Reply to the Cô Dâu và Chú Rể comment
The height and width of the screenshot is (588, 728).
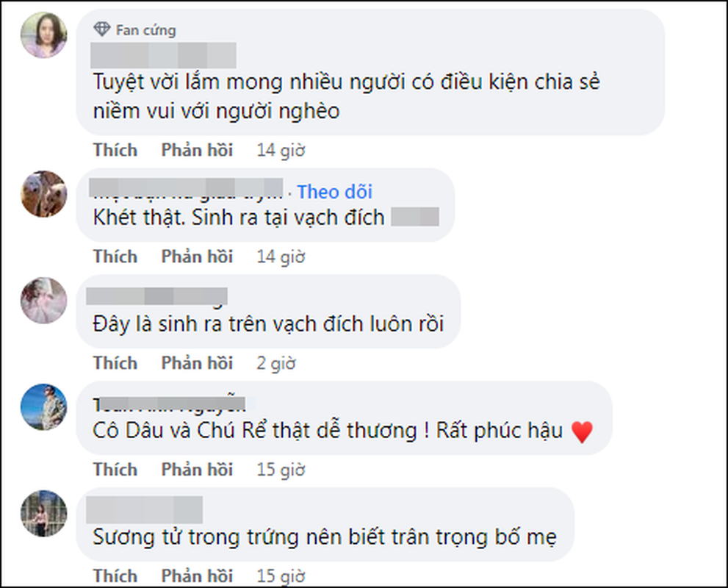197,470
